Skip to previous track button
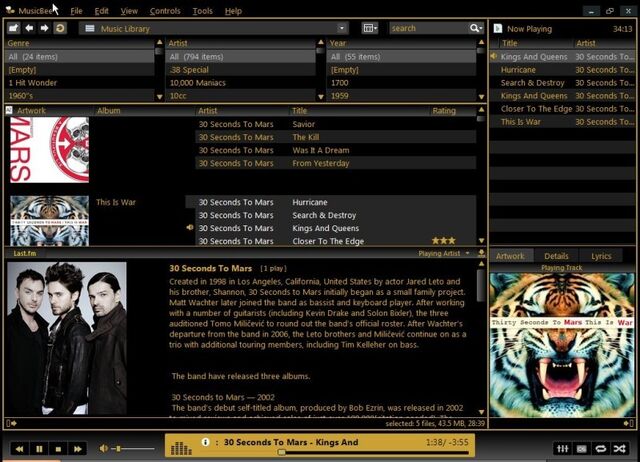640x462 pixels. pos(19,449)
